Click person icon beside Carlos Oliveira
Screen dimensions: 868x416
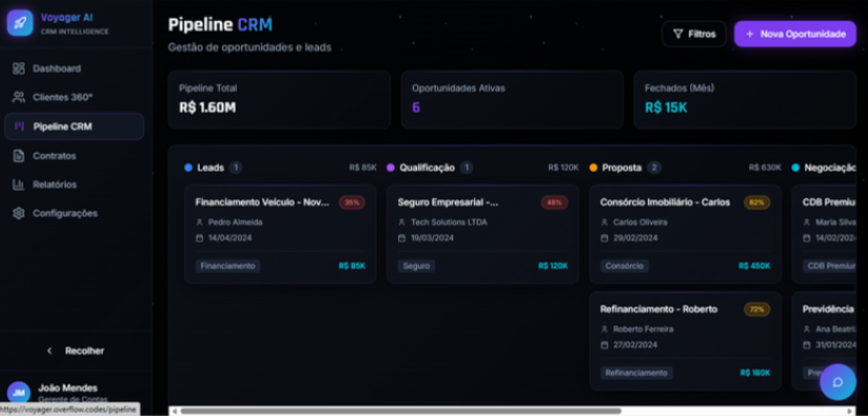pyautogui.click(x=604, y=222)
